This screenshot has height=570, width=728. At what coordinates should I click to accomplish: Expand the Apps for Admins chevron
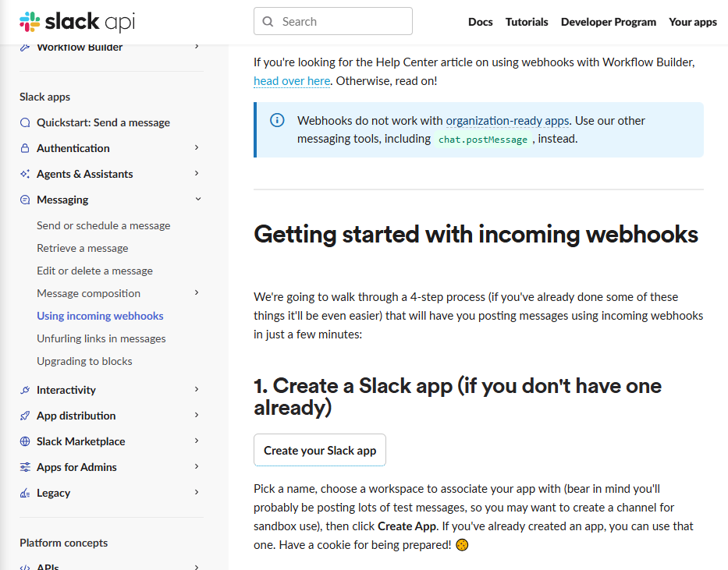coord(197,466)
